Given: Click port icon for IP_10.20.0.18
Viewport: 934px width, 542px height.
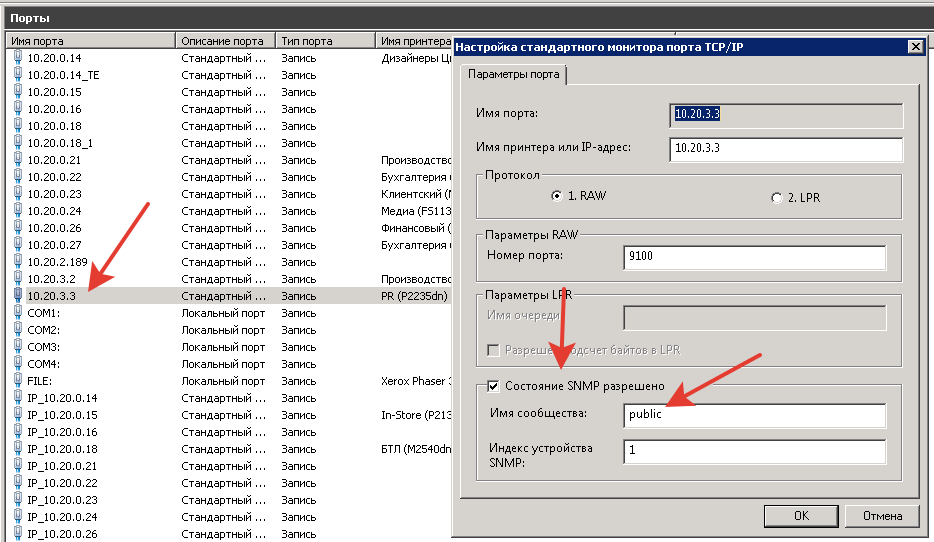Looking at the screenshot, I should 18,448.
